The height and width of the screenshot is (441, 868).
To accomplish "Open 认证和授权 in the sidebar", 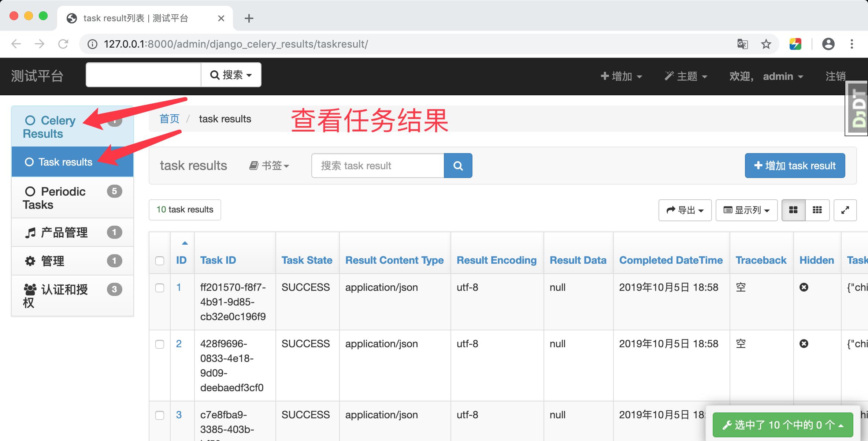I will [73, 296].
